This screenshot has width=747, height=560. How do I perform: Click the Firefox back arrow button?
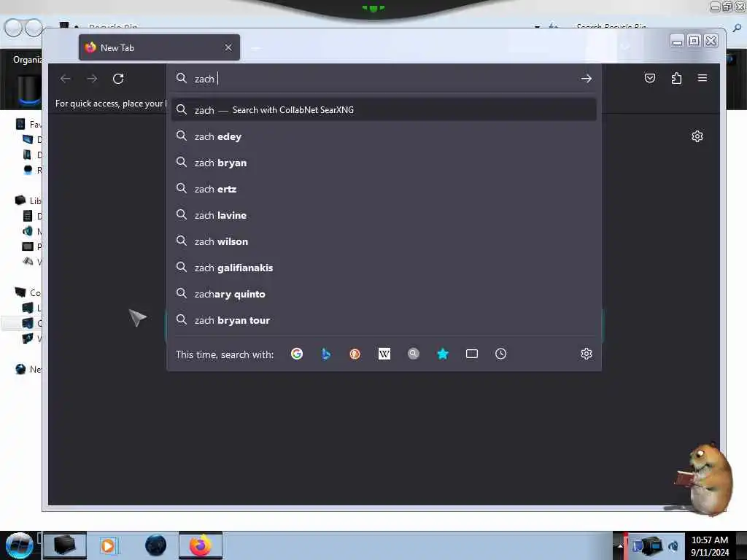click(x=65, y=79)
